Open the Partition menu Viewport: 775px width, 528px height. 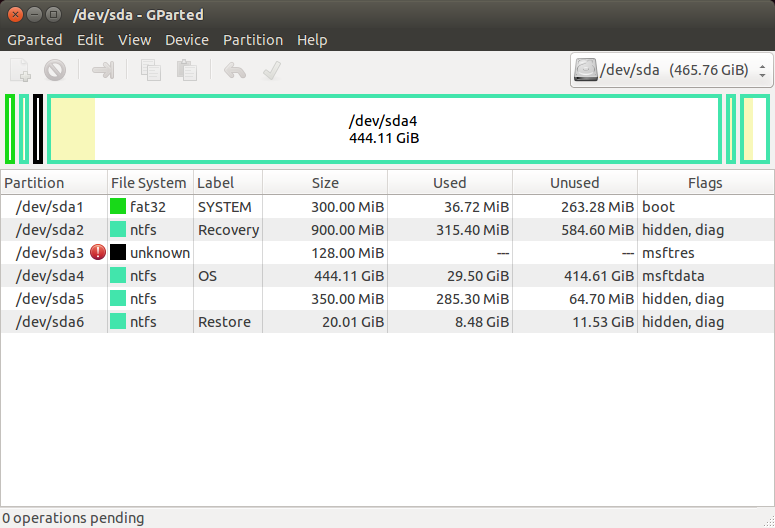tap(253, 40)
